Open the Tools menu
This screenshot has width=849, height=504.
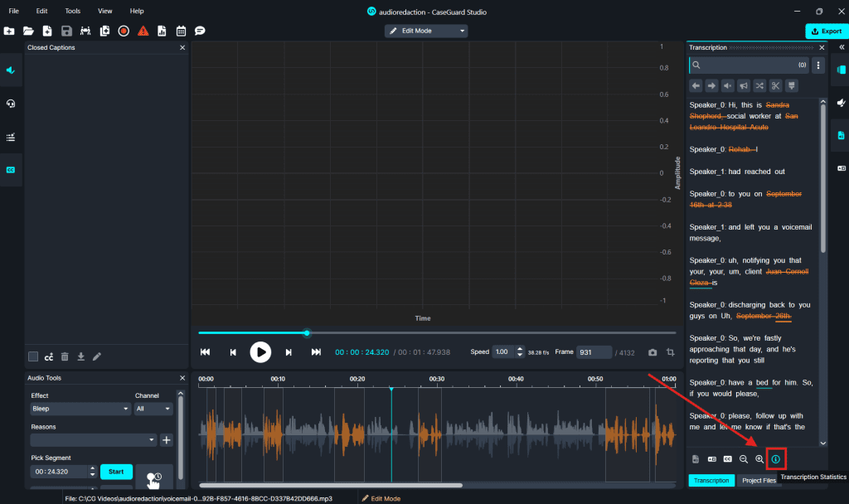pyautogui.click(x=73, y=11)
